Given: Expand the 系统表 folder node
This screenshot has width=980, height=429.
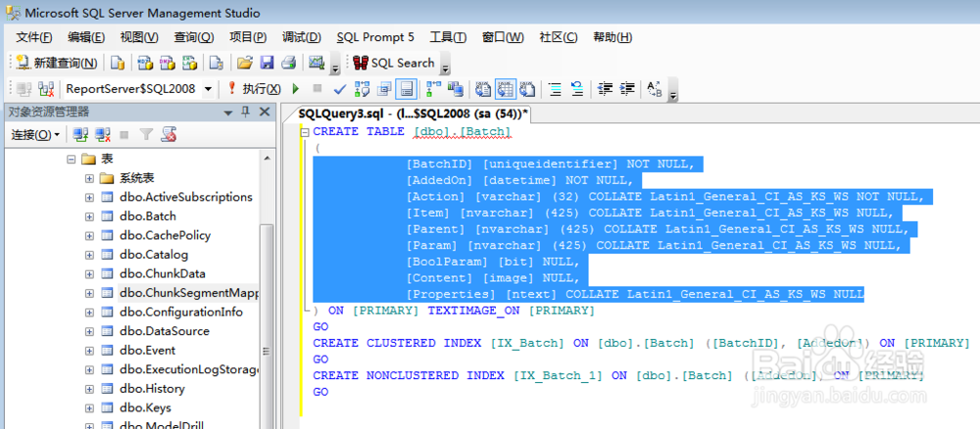Looking at the screenshot, I should point(89,178).
